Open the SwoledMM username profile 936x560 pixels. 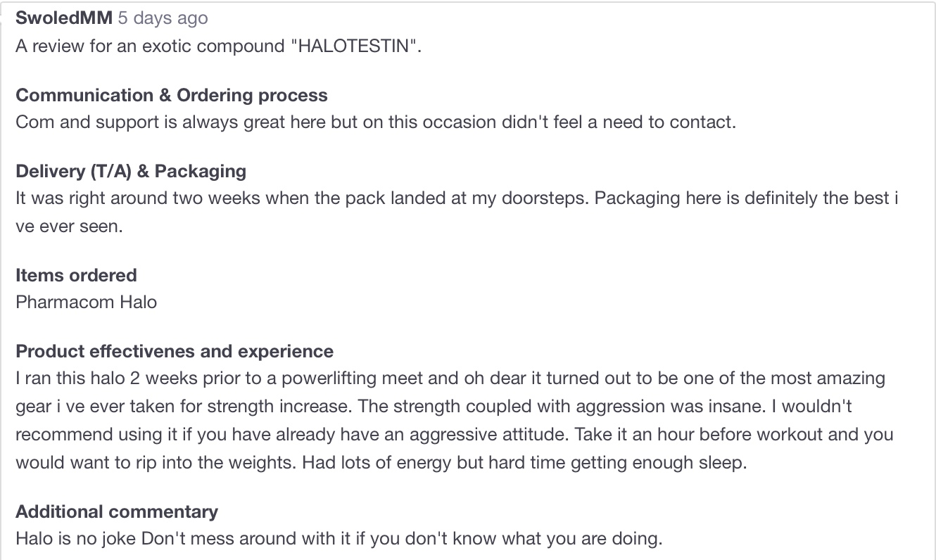click(64, 18)
